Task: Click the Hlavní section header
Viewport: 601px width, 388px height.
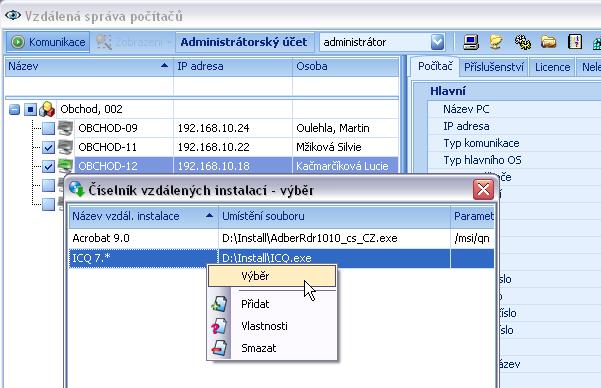Action: click(x=448, y=91)
